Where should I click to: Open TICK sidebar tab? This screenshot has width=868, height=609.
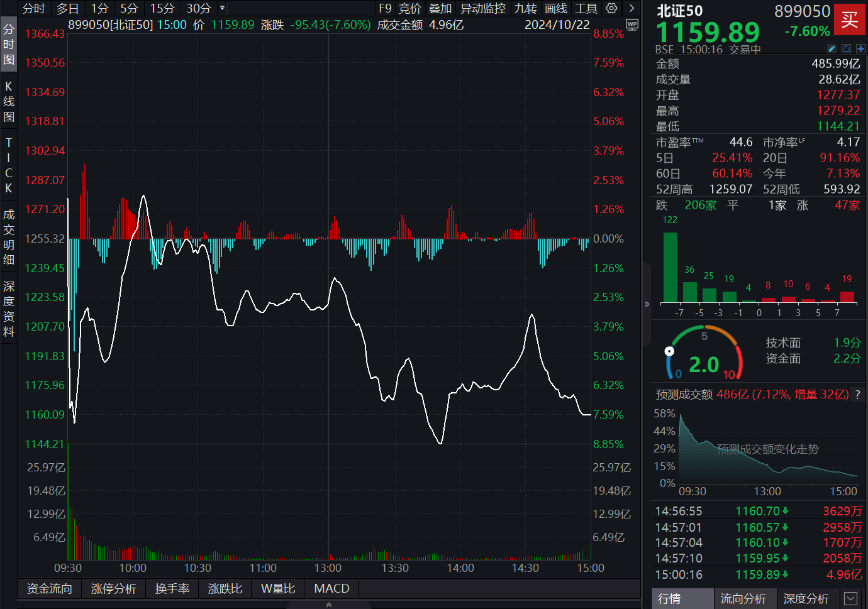9,165
